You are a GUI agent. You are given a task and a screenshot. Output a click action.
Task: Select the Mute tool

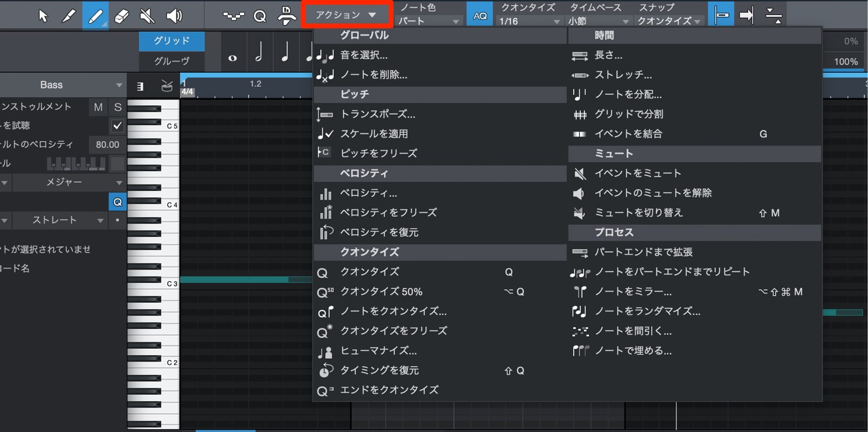pos(147,16)
